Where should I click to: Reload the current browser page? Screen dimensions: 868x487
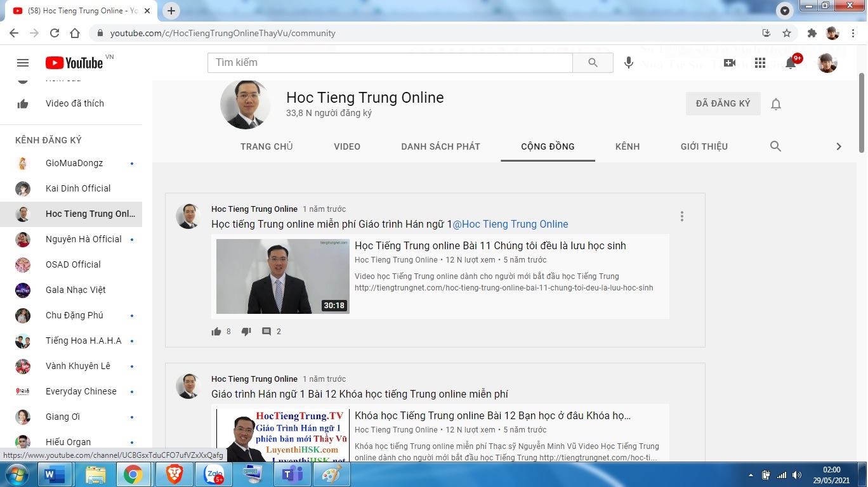click(x=55, y=33)
